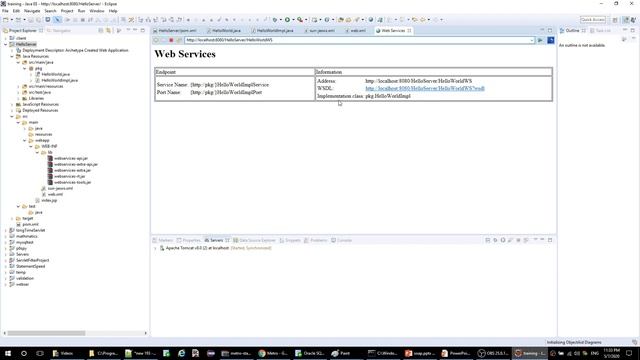The width and height of the screenshot is (640, 360).
Task: Go back in the internal web browser
Action: 156,40
